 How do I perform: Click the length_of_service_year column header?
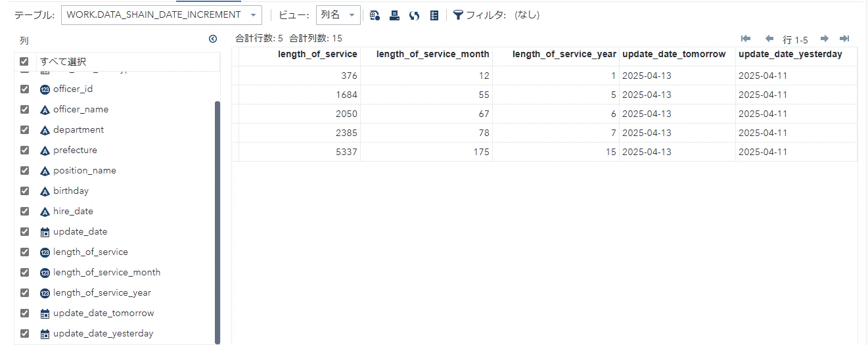coord(556,57)
